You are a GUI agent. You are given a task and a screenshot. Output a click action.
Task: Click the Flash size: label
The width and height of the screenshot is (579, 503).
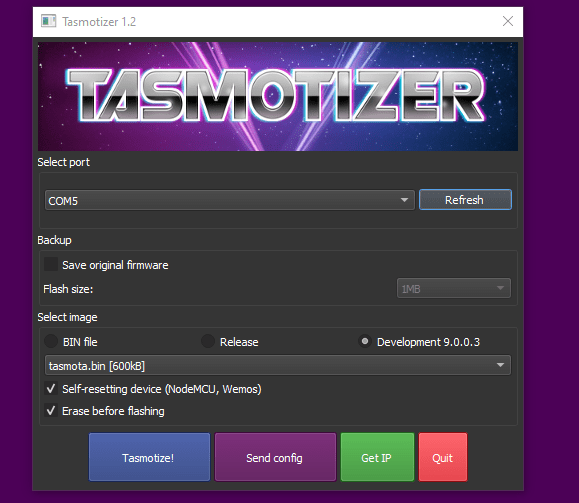tap(68, 289)
